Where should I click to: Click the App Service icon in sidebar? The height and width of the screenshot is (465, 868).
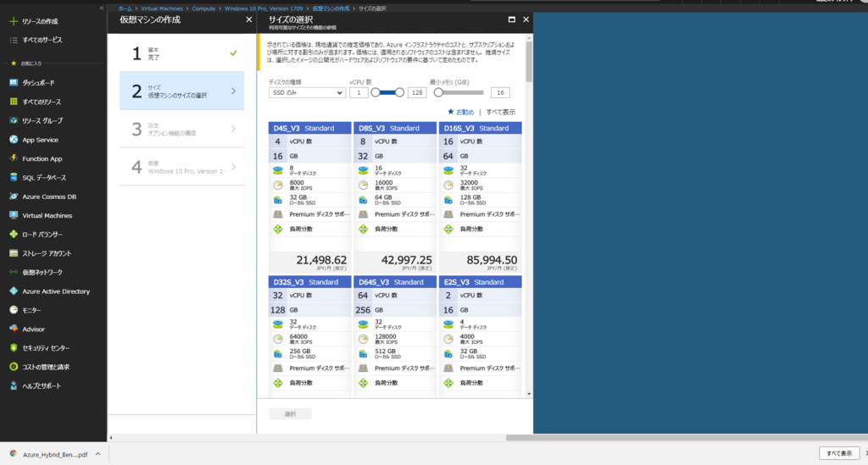tap(14, 140)
